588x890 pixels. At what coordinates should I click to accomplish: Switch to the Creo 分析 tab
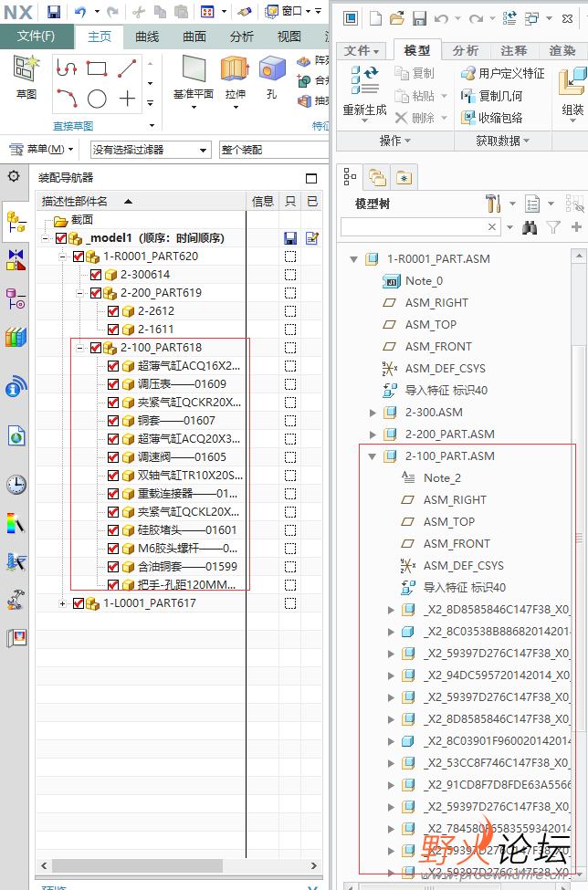[466, 50]
